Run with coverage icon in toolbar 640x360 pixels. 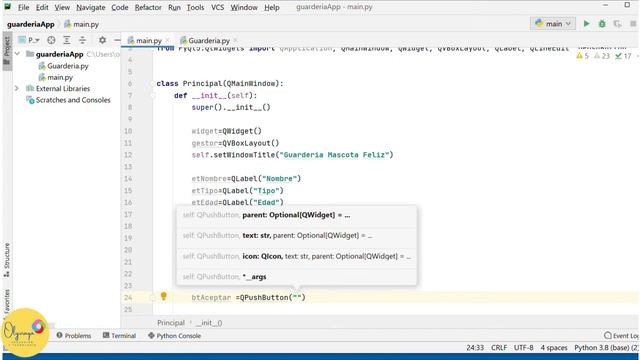click(617, 24)
